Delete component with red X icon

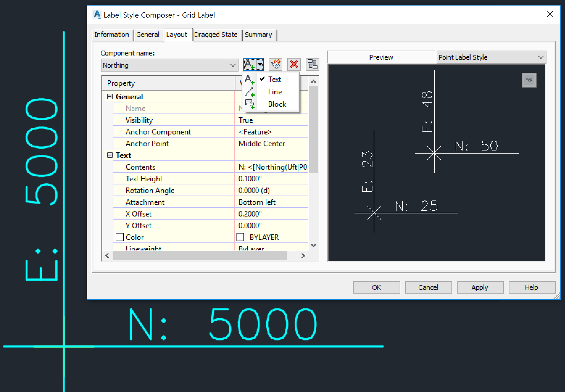294,64
